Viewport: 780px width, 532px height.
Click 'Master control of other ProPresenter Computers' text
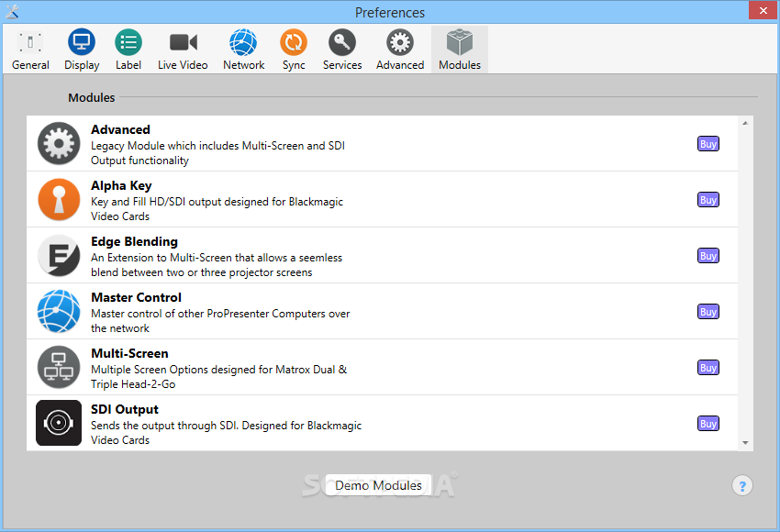coord(220,321)
